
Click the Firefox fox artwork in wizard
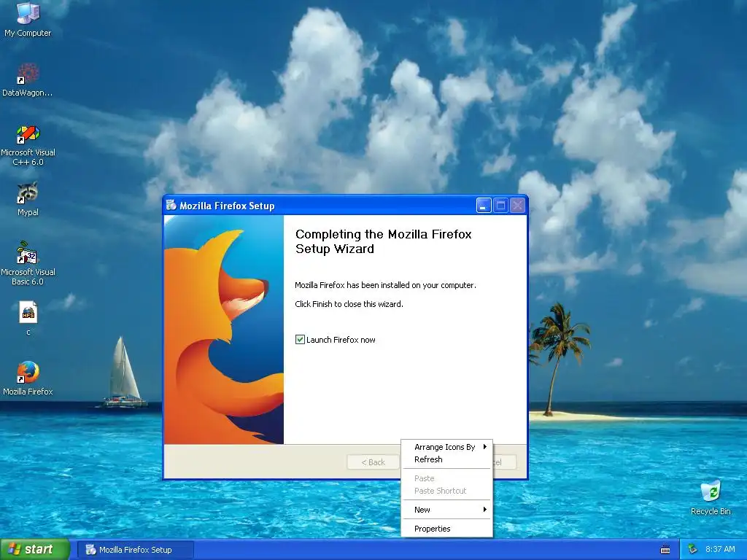coord(224,330)
